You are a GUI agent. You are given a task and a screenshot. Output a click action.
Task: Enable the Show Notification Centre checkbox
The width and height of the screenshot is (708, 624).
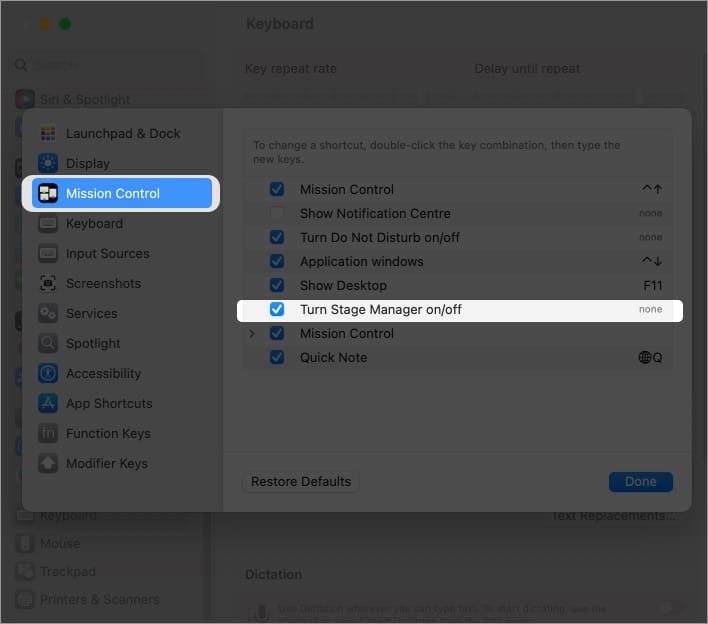277,213
